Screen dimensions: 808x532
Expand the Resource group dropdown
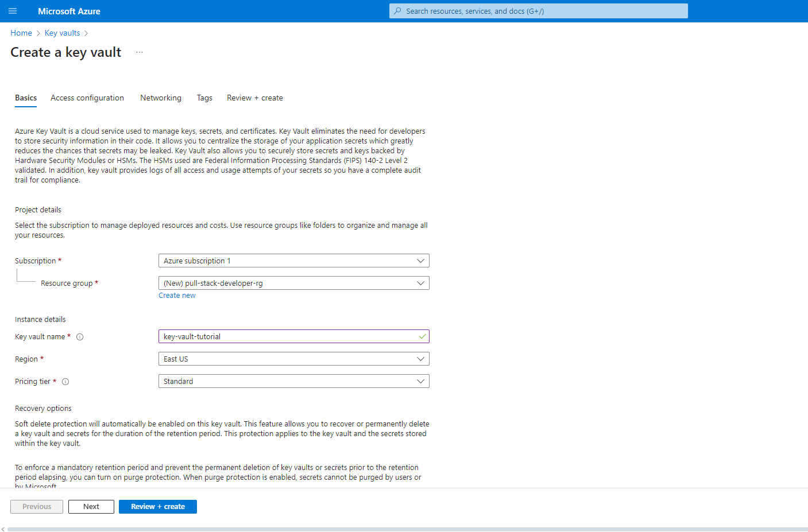point(293,283)
